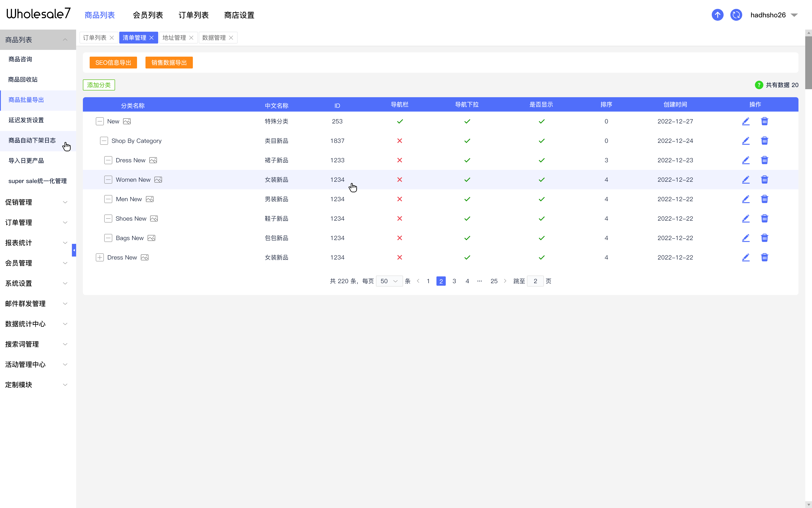This screenshot has width=812, height=508.
Task: Open the 订单列表 top menu
Action: pos(193,15)
